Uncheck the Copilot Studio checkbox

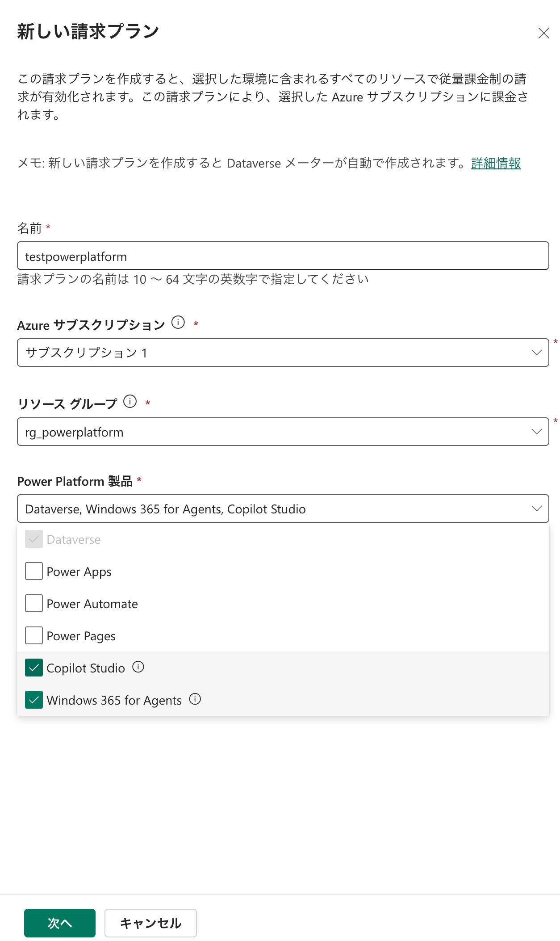click(x=34, y=668)
